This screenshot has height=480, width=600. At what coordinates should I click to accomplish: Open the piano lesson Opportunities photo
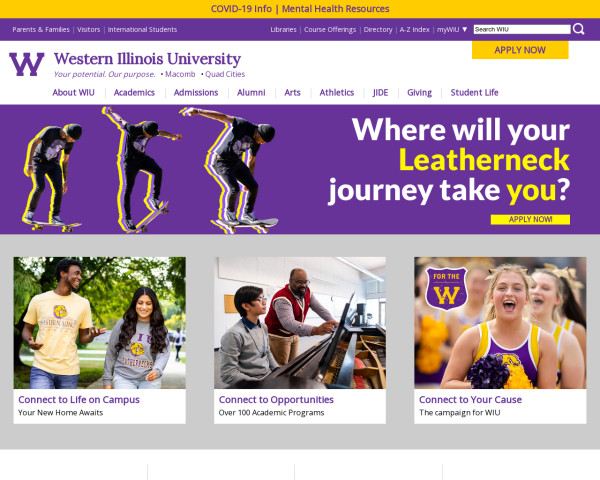coord(300,323)
